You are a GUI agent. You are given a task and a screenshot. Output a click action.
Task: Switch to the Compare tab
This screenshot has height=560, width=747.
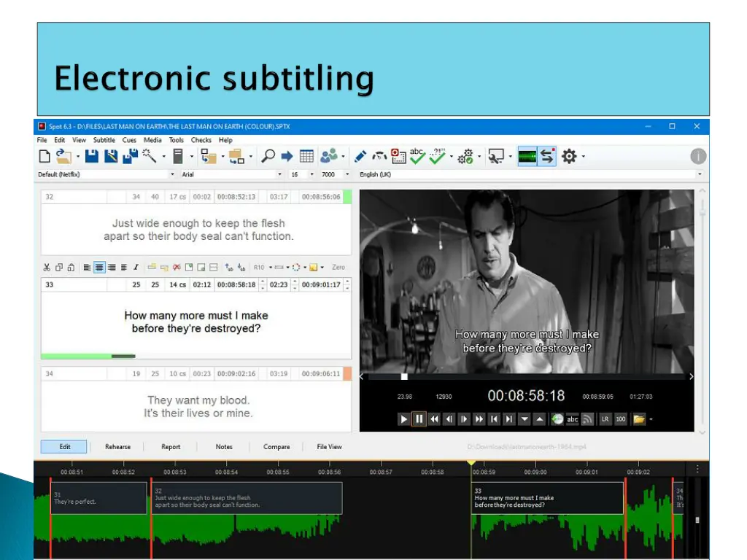click(276, 447)
